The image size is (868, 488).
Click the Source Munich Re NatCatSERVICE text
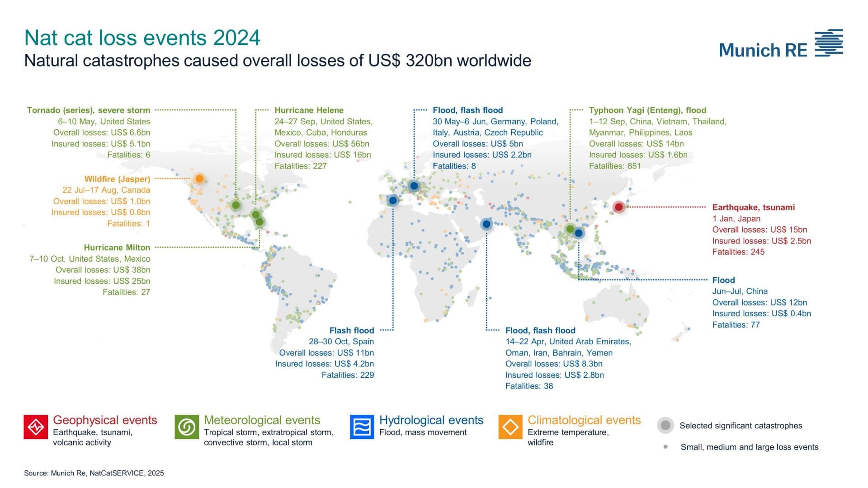(94, 473)
